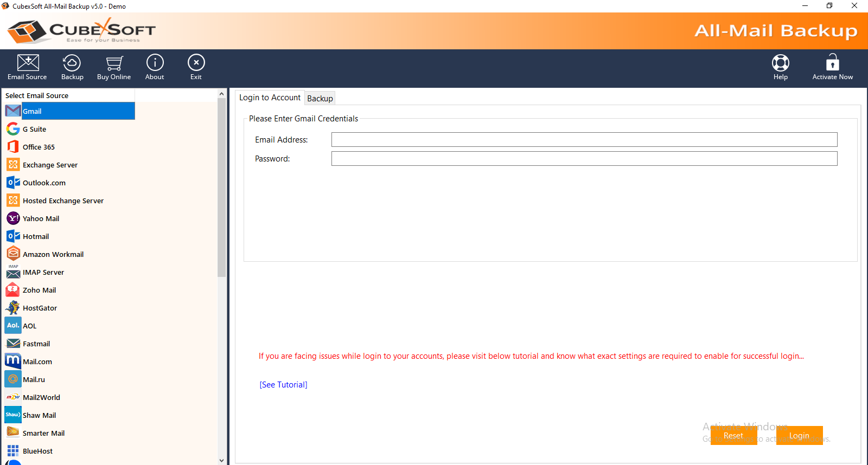This screenshot has width=868, height=465.
Task: Choose the Office 365 icon
Action: click(x=13, y=147)
